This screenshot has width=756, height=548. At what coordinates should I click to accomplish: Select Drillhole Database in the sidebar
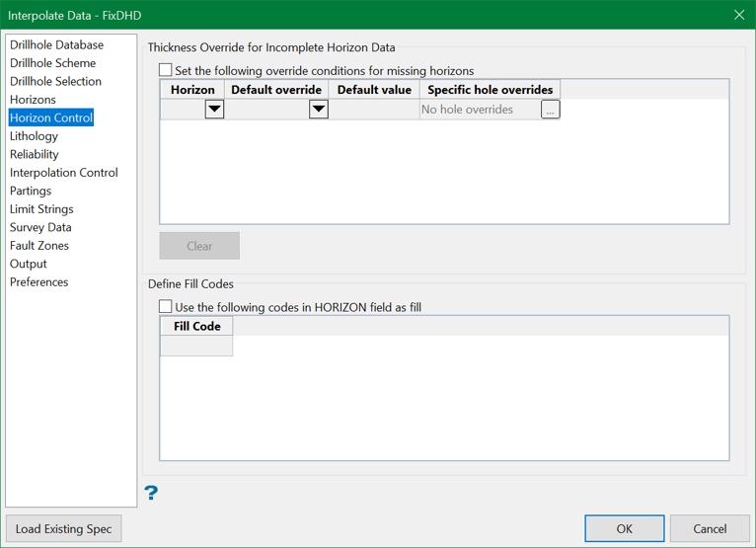point(56,44)
